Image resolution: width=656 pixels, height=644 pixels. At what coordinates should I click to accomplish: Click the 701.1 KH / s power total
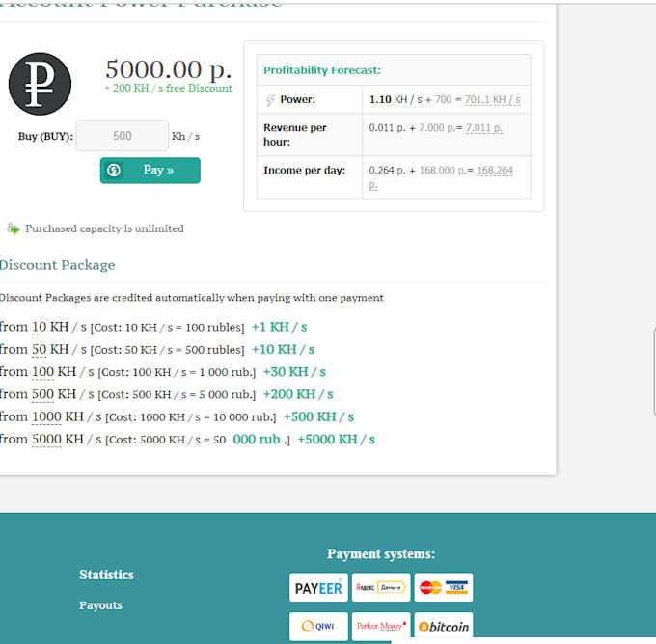[x=492, y=100]
